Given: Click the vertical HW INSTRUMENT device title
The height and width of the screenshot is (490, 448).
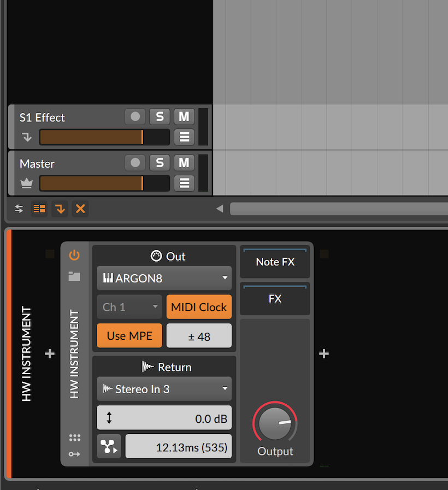Looking at the screenshot, I should pyautogui.click(x=74, y=354).
